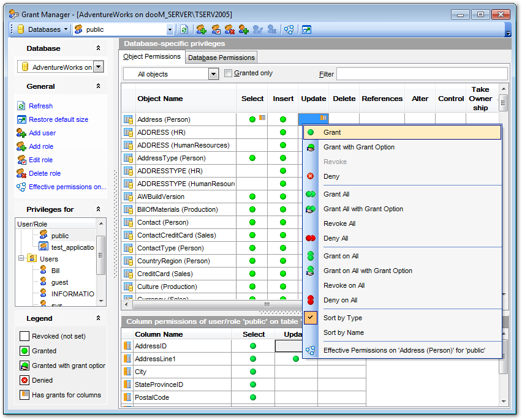Image resolution: width=522 pixels, height=420 pixels.
Task: Click the Filter text field
Action: point(422,74)
